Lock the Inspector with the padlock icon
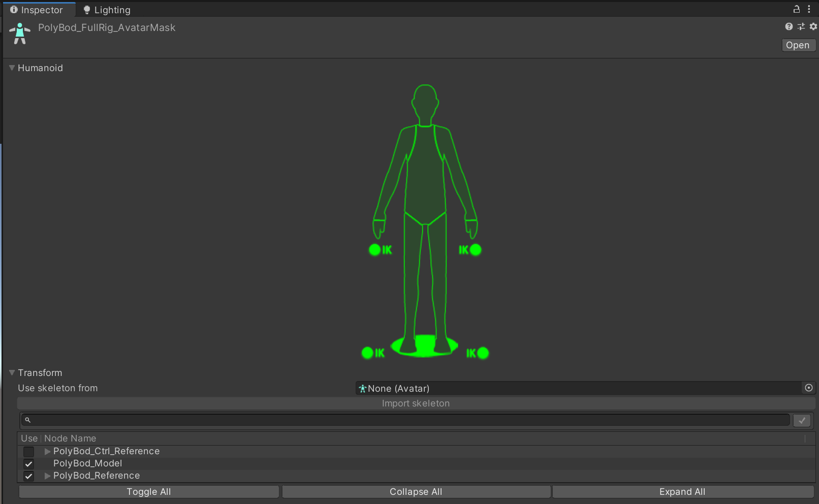The height and width of the screenshot is (504, 819). click(796, 9)
